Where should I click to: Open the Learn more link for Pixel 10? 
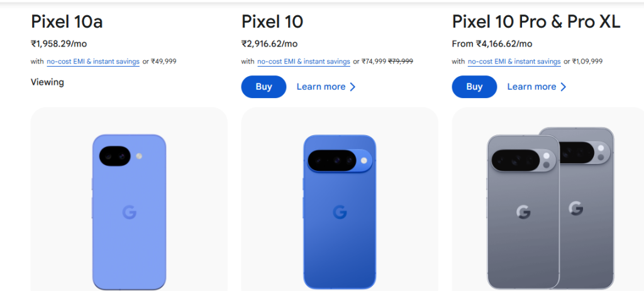pyautogui.click(x=321, y=87)
